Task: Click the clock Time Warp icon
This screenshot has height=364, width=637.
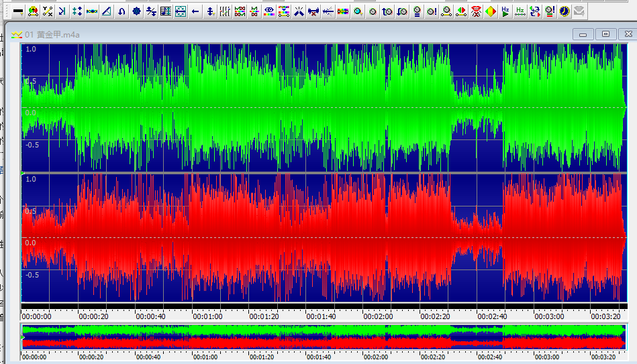Action: click(x=564, y=11)
